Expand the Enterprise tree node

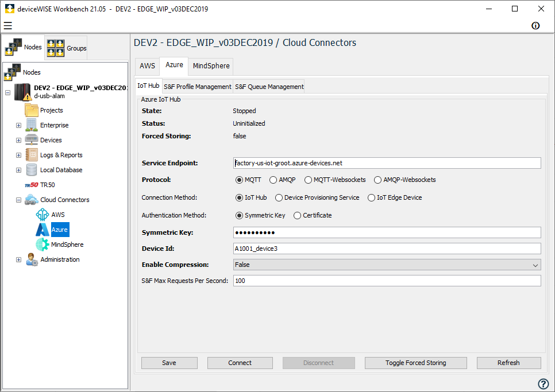click(19, 126)
